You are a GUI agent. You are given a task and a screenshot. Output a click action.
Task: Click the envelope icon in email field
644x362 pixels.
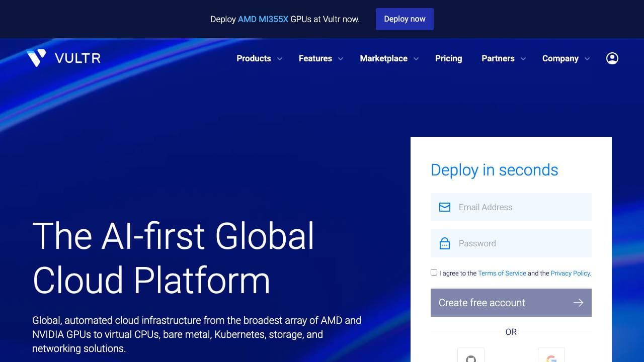pos(445,207)
